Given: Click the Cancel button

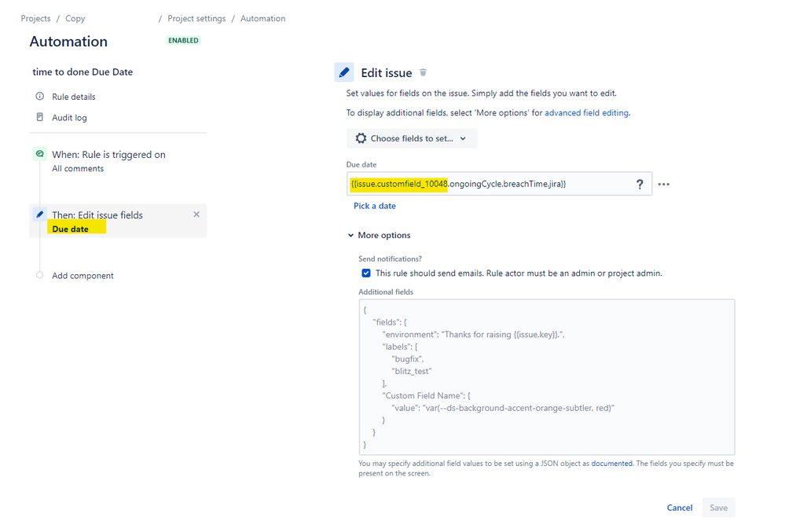Looking at the screenshot, I should coord(680,508).
